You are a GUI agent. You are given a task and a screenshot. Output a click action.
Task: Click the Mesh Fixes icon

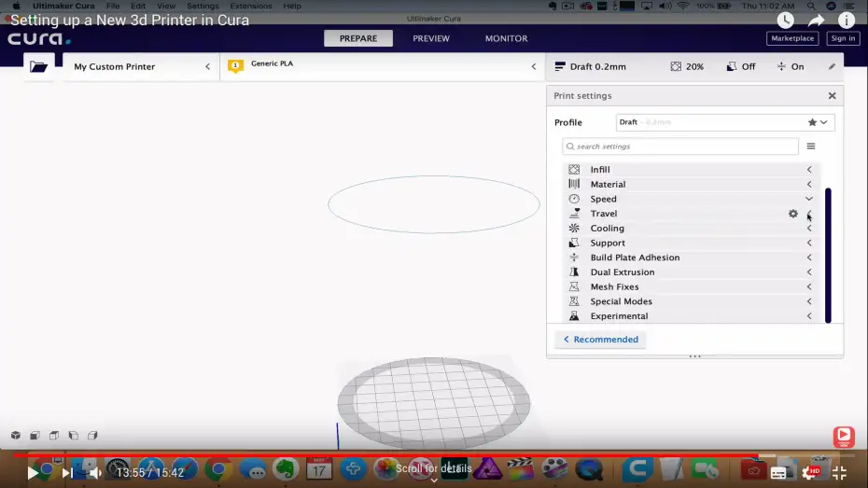[574, 286]
